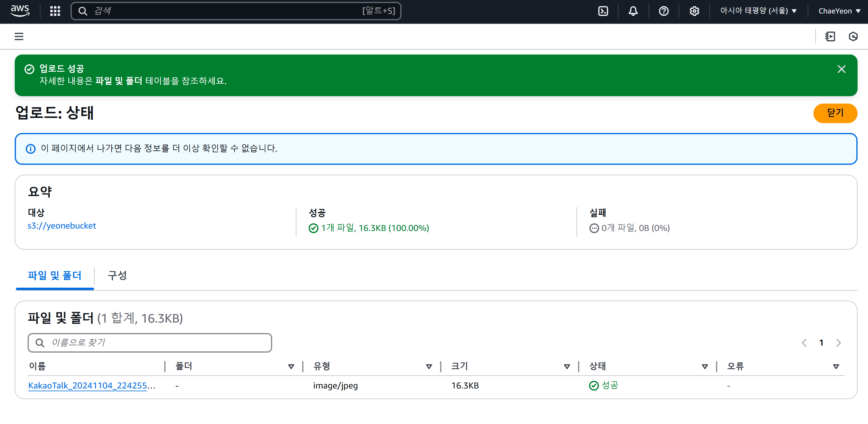Image resolution: width=868 pixels, height=424 pixels.
Task: Open the AWS services grid menu
Action: click(55, 11)
